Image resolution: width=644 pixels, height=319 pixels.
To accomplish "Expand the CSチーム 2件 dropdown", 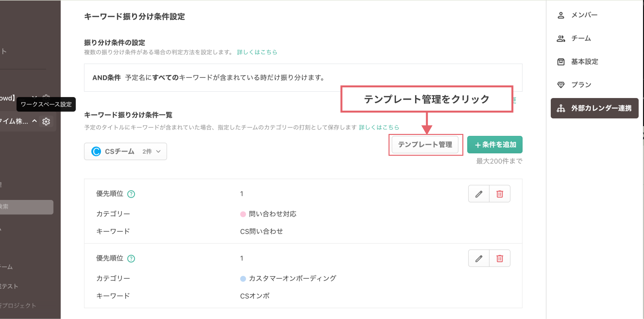I will coord(158,151).
